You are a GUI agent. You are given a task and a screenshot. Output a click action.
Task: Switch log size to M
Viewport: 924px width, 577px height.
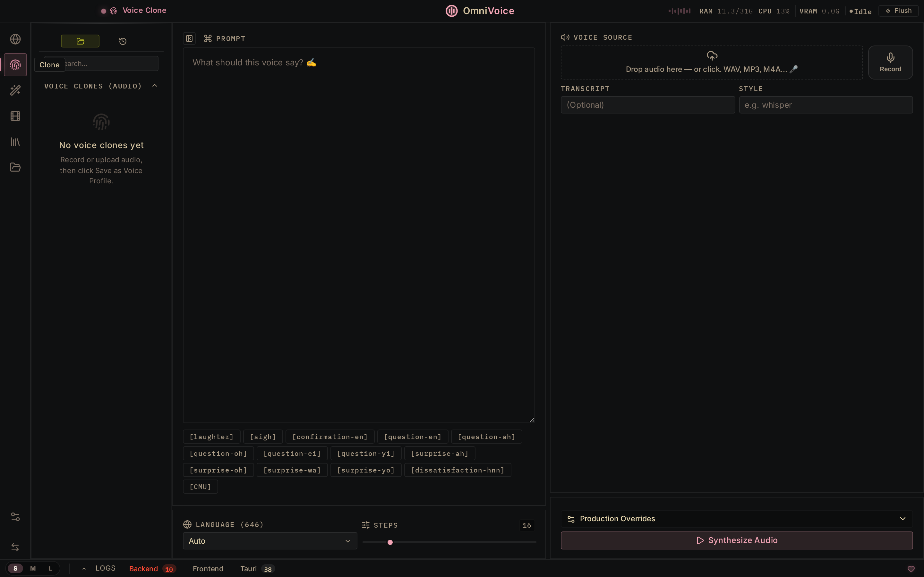pos(33,568)
